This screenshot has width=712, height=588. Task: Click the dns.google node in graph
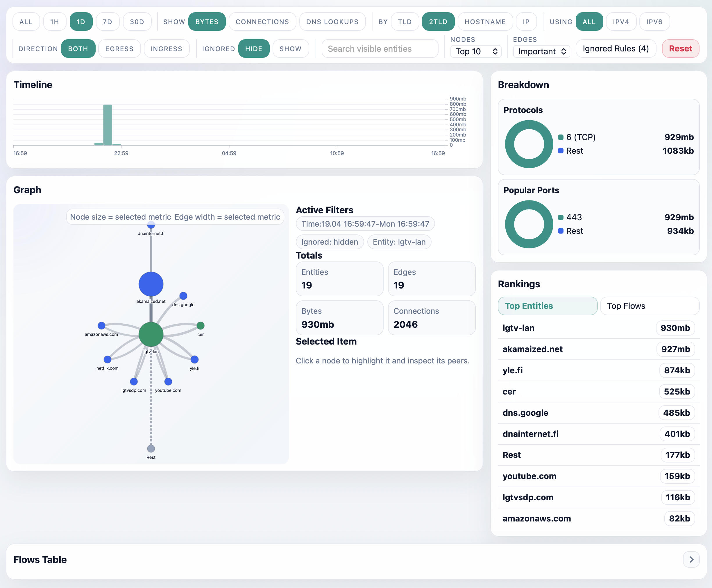pyautogui.click(x=183, y=296)
